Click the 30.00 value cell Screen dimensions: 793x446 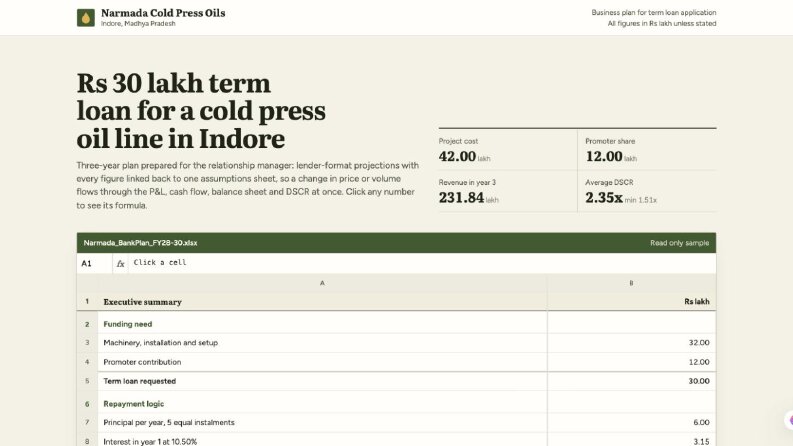pyautogui.click(x=631, y=381)
